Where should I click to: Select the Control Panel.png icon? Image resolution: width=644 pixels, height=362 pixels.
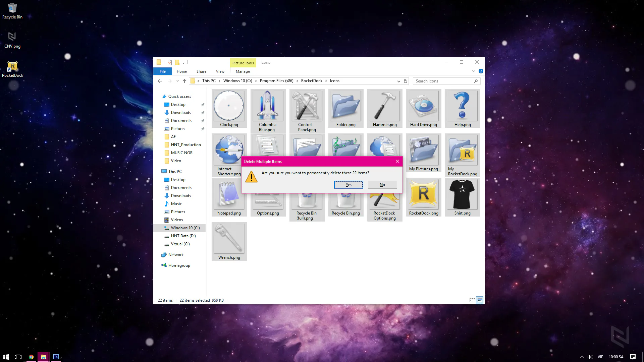tap(307, 111)
